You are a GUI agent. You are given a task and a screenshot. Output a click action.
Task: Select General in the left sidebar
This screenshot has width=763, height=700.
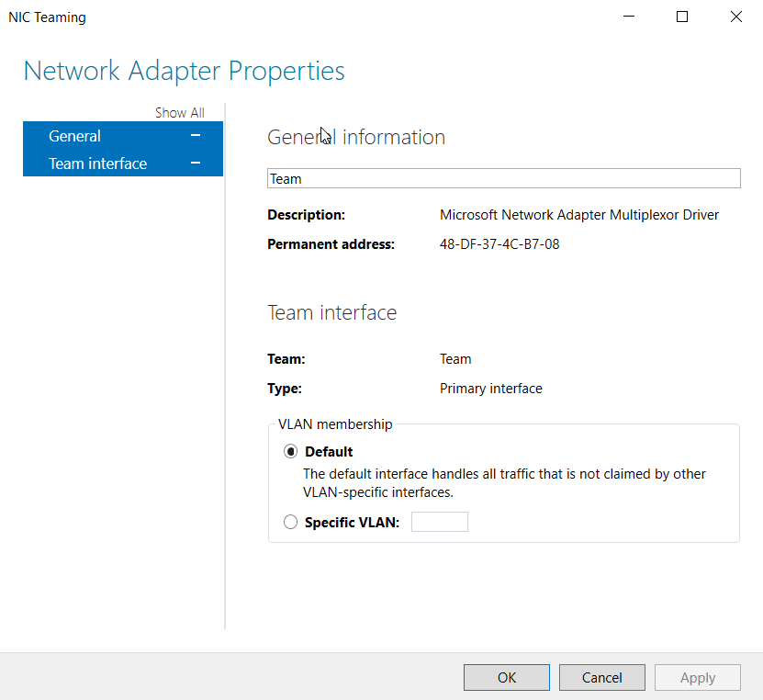74,135
